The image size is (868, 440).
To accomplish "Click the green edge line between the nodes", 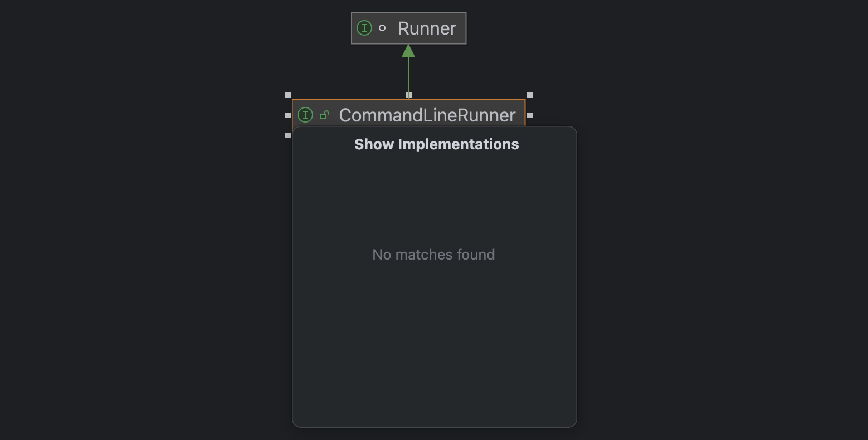I will point(408,75).
